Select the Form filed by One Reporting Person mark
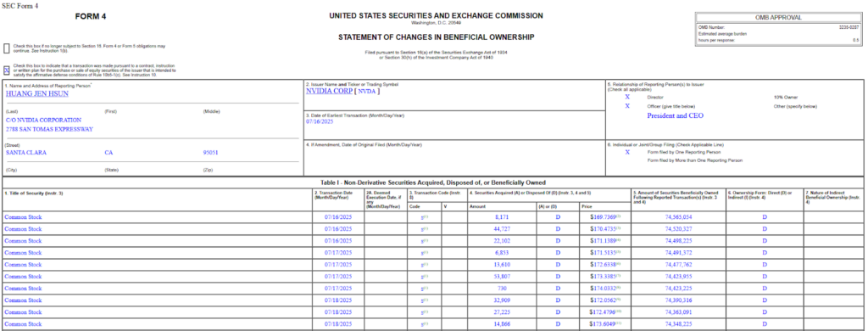The height and width of the screenshot is (331, 868). [627, 152]
